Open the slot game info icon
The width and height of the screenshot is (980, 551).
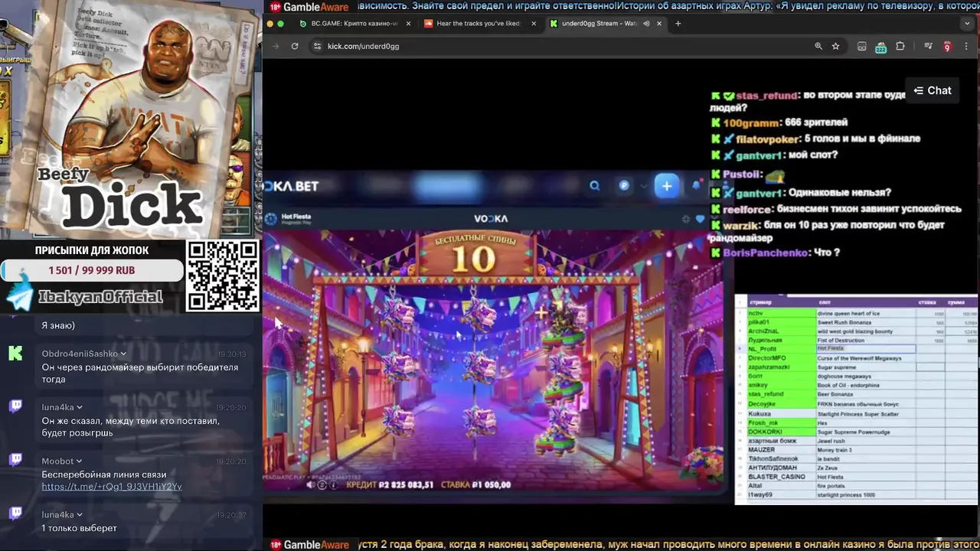[x=335, y=484]
